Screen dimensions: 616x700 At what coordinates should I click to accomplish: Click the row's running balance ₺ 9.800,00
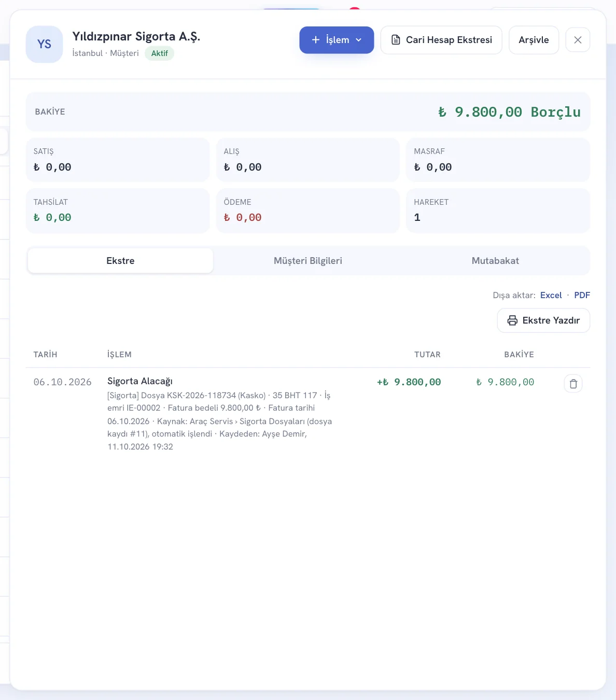tap(505, 382)
